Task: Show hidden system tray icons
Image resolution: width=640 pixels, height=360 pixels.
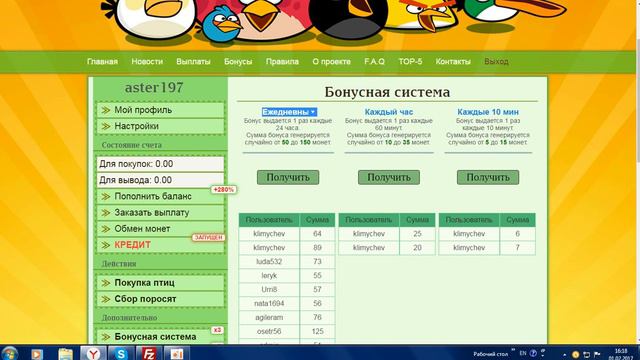Action: coord(564,355)
